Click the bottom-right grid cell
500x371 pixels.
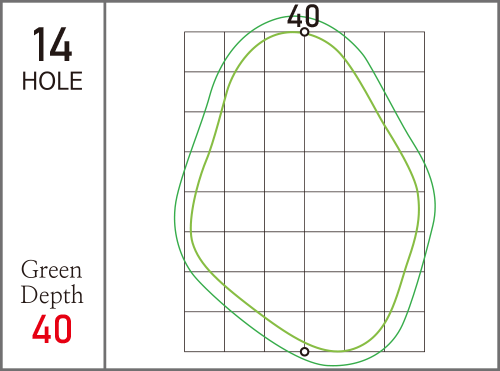pyautogui.click(x=404, y=332)
